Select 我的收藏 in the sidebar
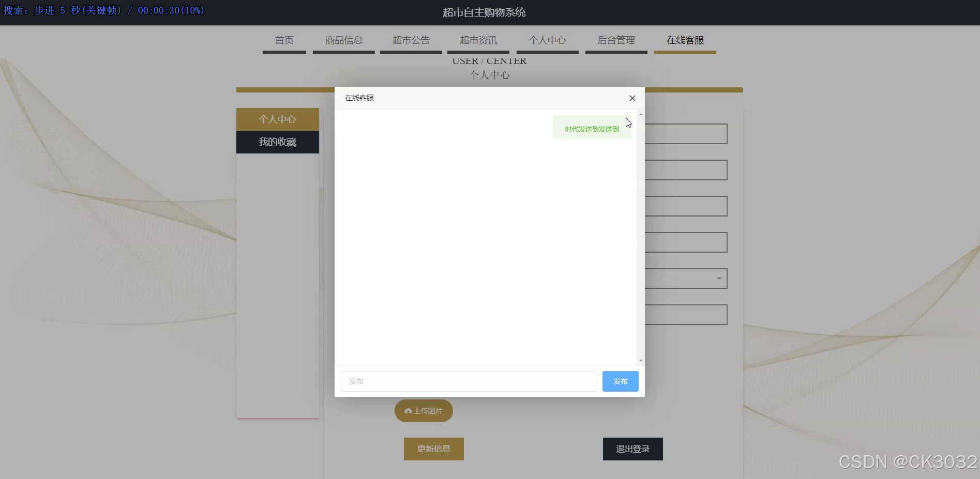The image size is (980, 479). [277, 142]
